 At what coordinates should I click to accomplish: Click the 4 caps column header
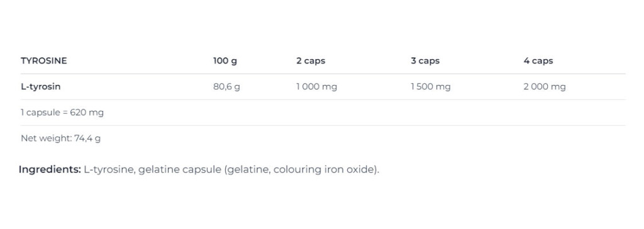538,61
